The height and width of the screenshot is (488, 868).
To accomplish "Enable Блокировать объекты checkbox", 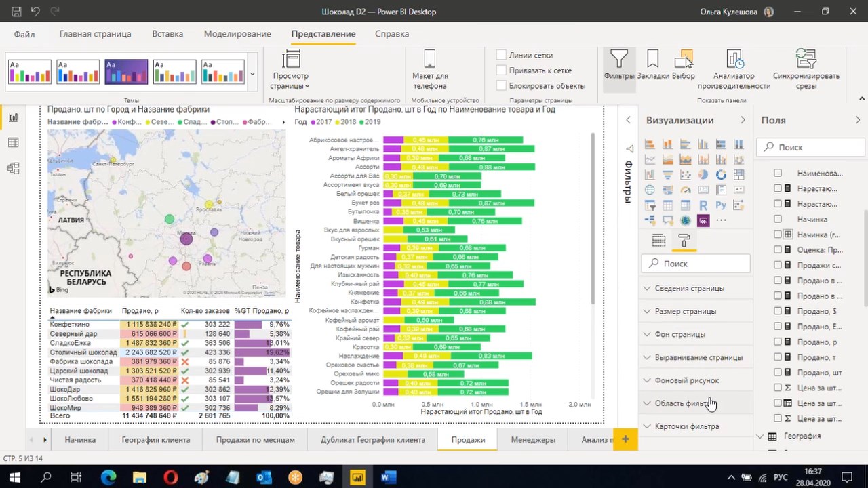I will click(x=501, y=86).
